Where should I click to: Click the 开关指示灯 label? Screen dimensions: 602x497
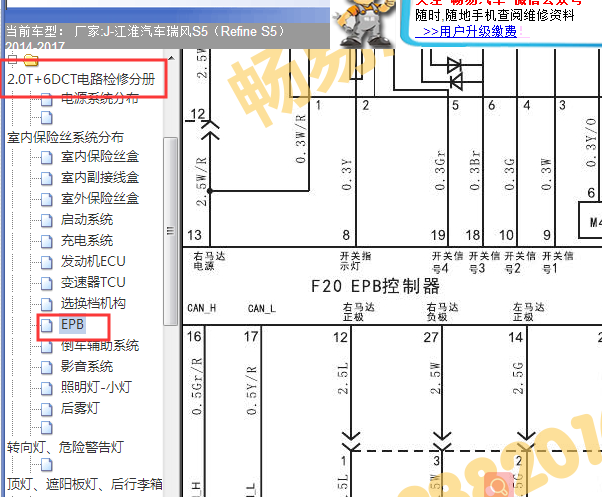pyautogui.click(x=355, y=261)
